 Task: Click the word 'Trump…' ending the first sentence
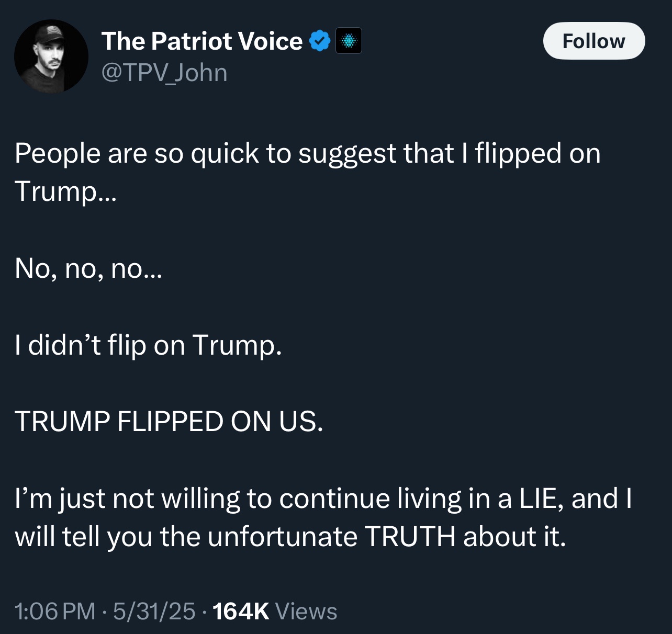point(65,191)
